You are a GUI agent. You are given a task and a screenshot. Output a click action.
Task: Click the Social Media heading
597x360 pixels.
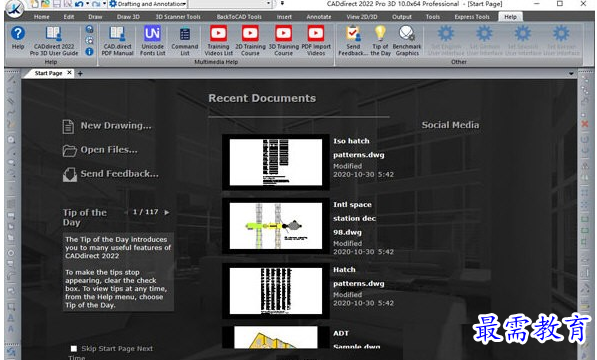(450, 125)
